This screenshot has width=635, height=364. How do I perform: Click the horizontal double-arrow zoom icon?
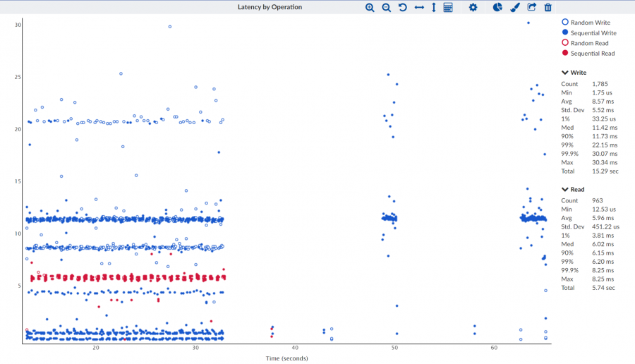pyautogui.click(x=419, y=7)
